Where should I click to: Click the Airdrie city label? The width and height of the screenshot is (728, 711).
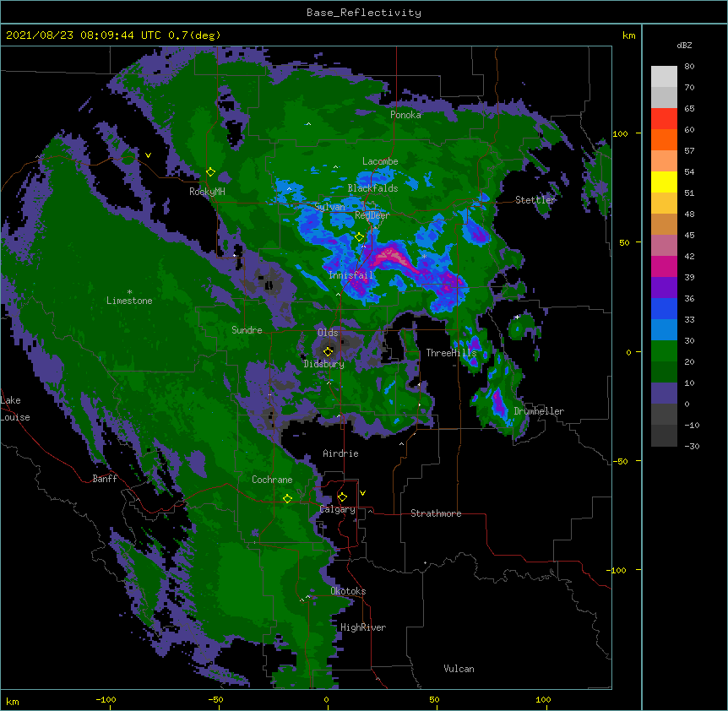point(340,453)
